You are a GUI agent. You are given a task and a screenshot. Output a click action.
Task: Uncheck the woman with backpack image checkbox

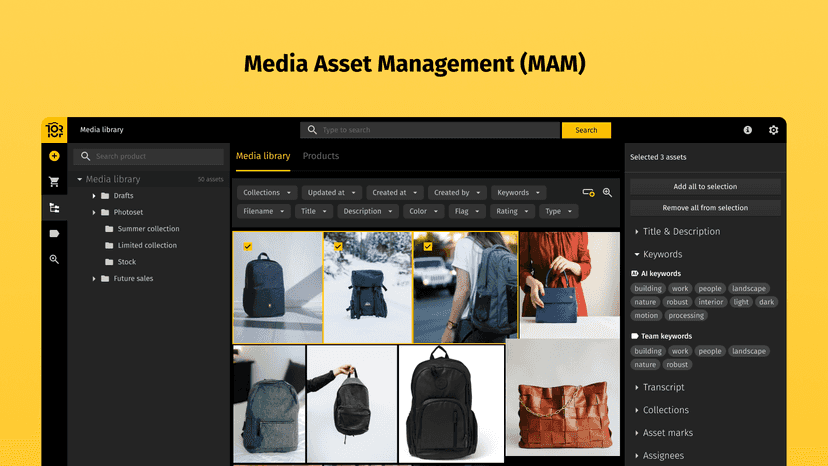click(428, 247)
